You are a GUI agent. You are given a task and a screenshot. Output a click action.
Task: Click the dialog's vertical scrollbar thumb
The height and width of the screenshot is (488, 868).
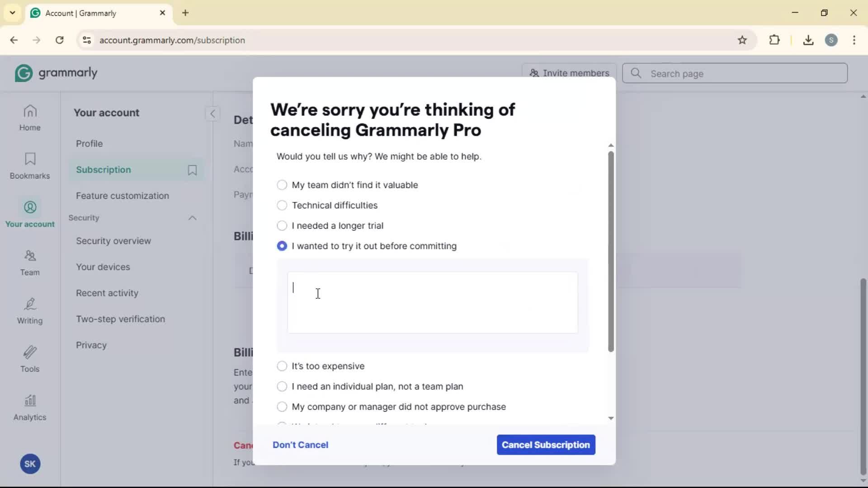click(611, 251)
